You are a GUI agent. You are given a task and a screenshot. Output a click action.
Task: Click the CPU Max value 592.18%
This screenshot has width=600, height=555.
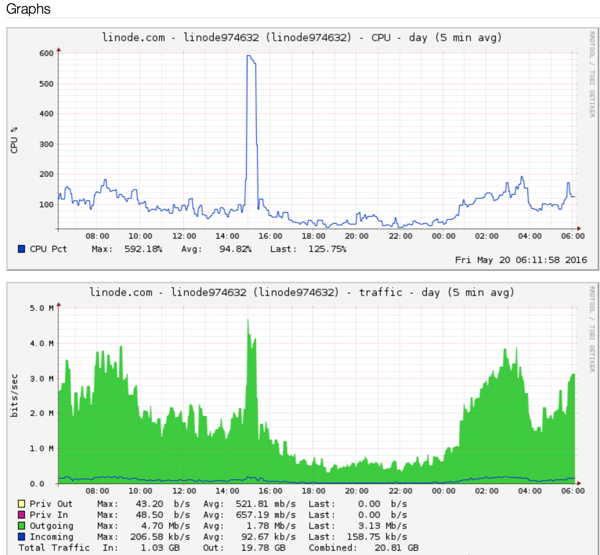[143, 249]
